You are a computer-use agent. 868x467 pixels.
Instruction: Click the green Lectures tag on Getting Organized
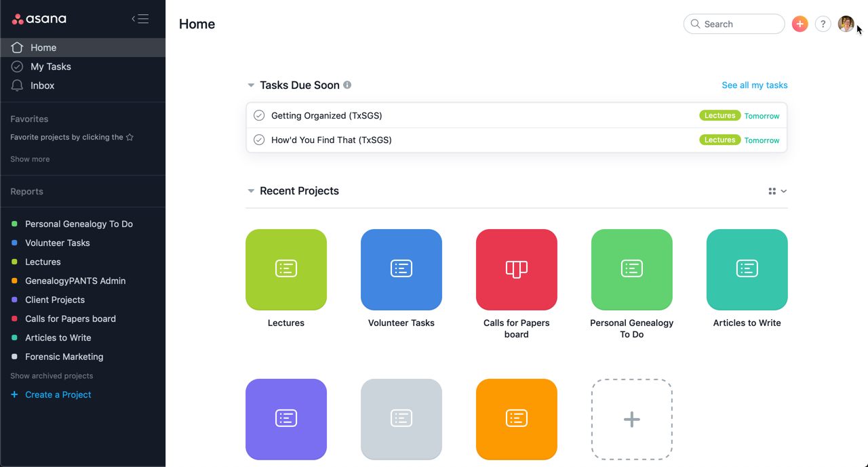(719, 115)
